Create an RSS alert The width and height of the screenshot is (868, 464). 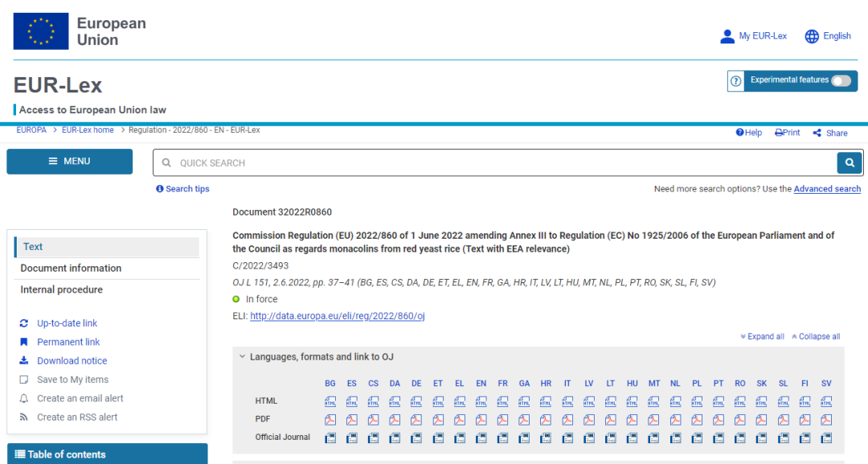click(x=77, y=417)
